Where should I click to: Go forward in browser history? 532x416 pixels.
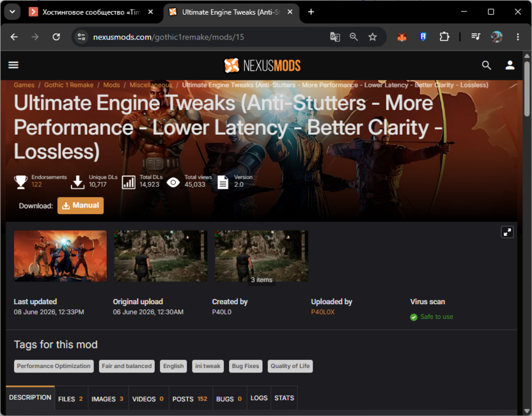click(35, 37)
